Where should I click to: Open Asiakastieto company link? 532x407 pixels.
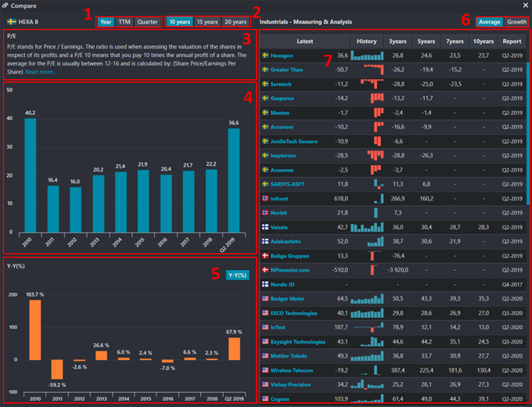[286, 241]
